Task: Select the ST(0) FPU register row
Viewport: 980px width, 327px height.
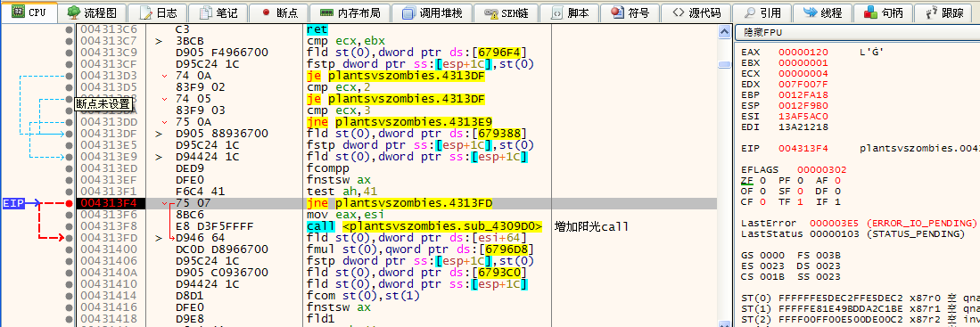Action: (860, 298)
